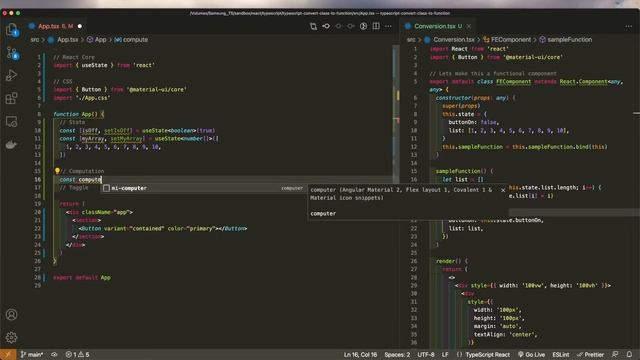
Task: Click the src breadcrumb in the right editor
Action: coord(411,40)
